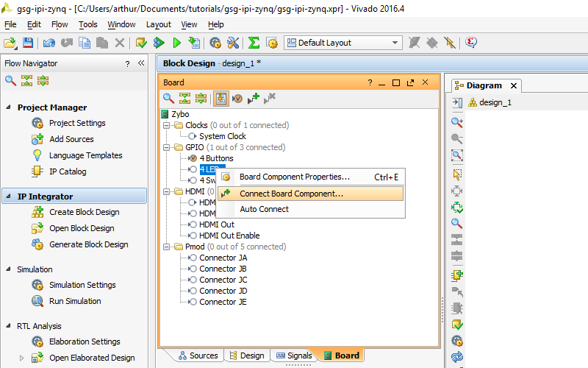
Task: Collapse the Clocks tree folder
Action: tap(167, 125)
